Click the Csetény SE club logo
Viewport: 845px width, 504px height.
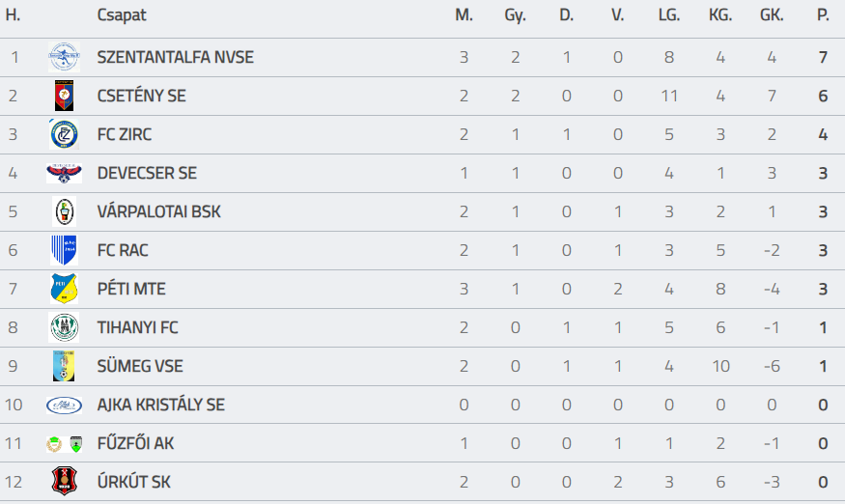pos(64,96)
